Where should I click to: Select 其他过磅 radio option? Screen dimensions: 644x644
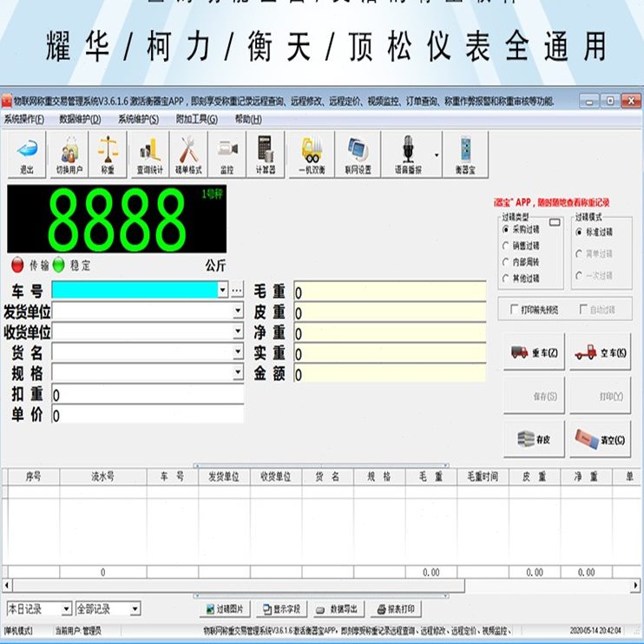[x=506, y=279]
